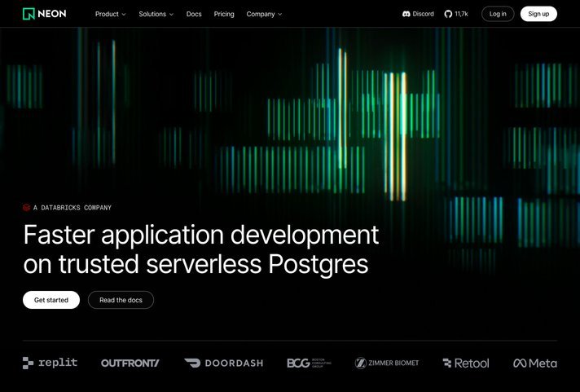
Task: Click the Outfront logo
Action: [130, 363]
